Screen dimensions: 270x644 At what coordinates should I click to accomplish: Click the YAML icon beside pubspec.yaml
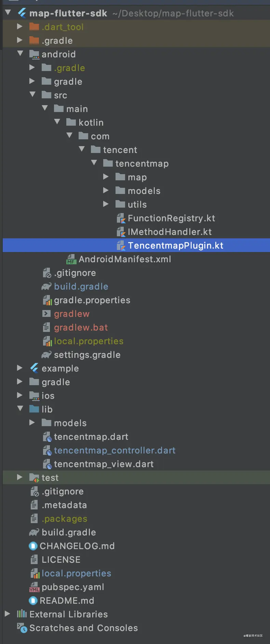point(34,587)
